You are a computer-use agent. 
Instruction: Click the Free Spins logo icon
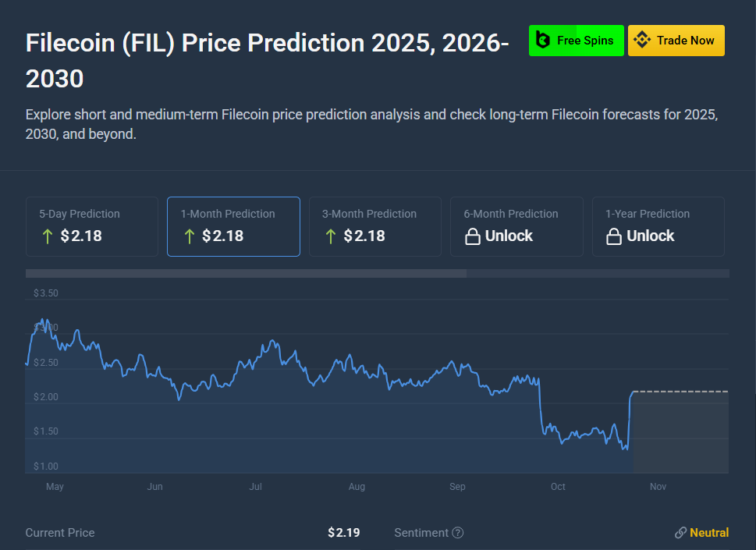point(543,41)
